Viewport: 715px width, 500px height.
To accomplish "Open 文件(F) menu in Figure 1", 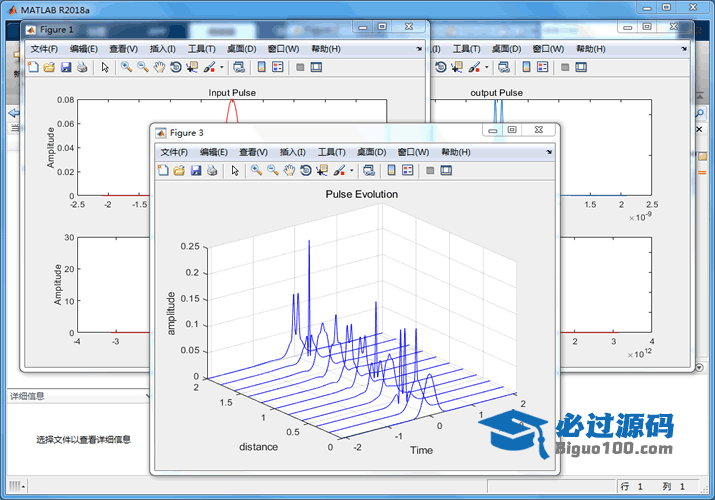I will (x=44, y=49).
